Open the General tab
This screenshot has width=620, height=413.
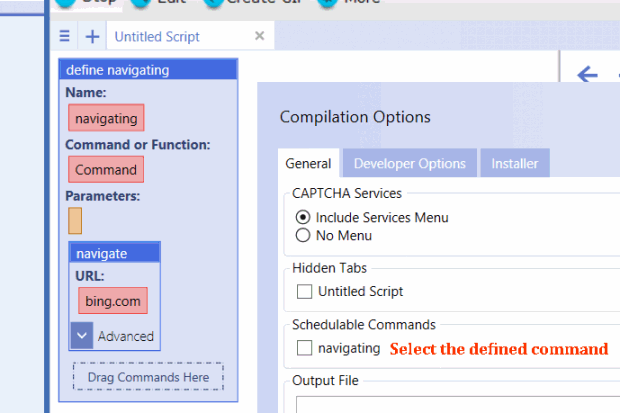[308, 163]
